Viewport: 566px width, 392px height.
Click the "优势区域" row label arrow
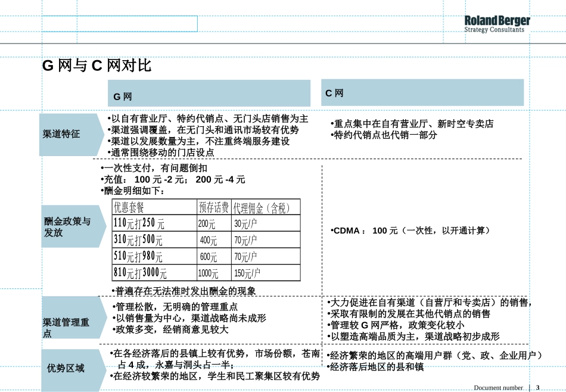74,369
